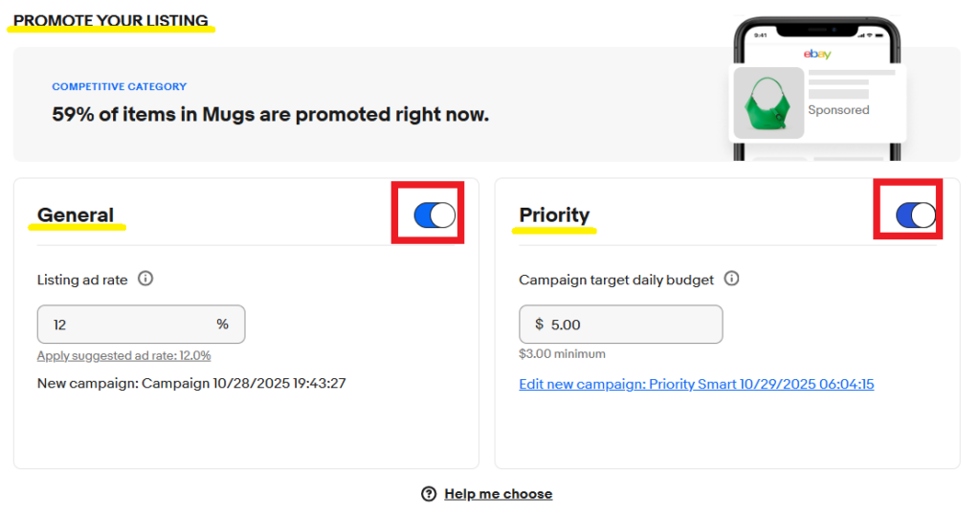This screenshot has height=517, width=980.
Task: Open the Help me choose link
Action: (498, 494)
